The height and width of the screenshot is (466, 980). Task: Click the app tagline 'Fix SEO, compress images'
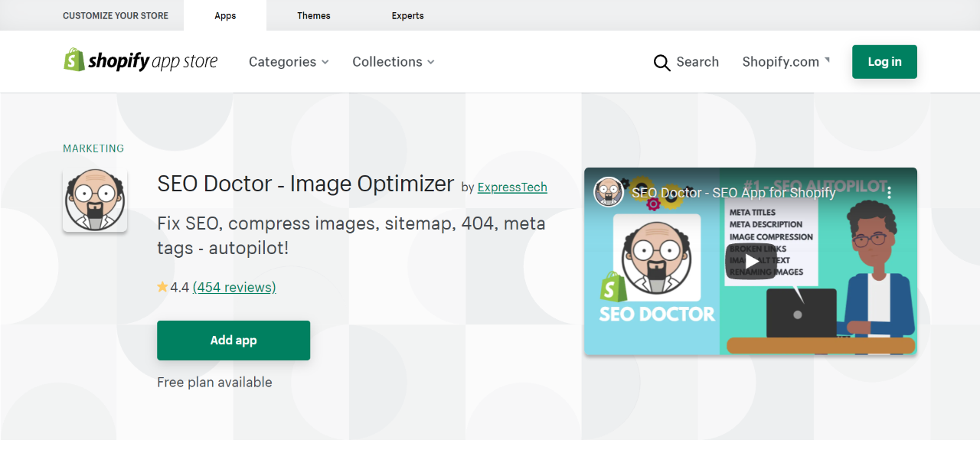click(351, 236)
